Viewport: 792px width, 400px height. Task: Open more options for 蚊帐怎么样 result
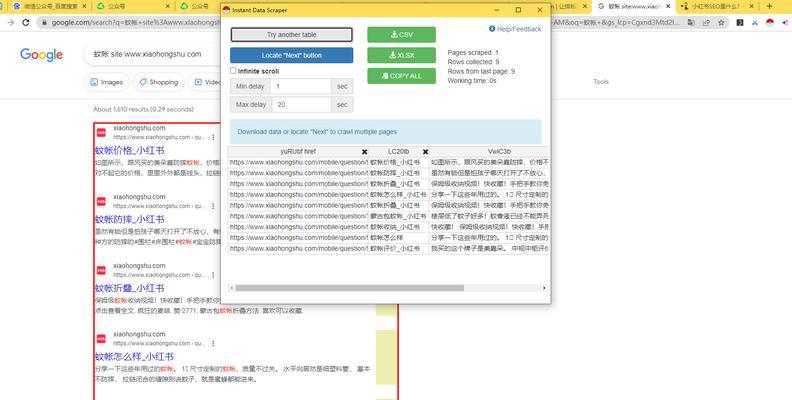[x=213, y=343]
